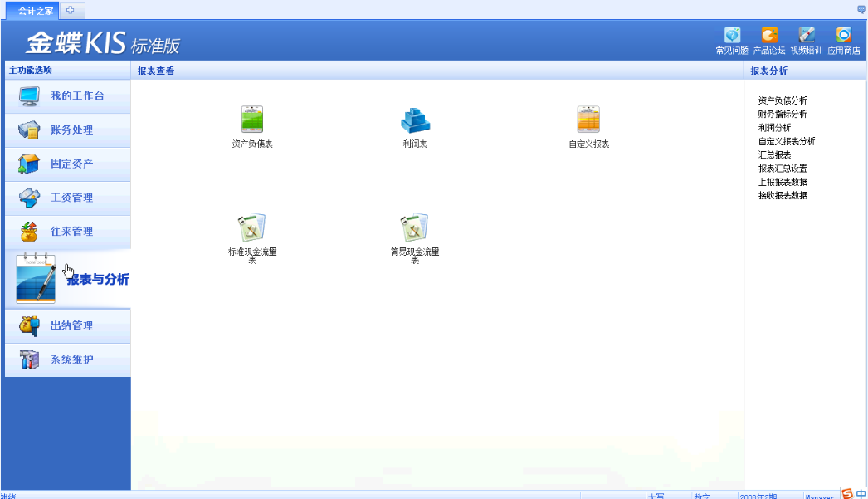
Task: Select 往来管理 menu label
Action: click(x=71, y=231)
